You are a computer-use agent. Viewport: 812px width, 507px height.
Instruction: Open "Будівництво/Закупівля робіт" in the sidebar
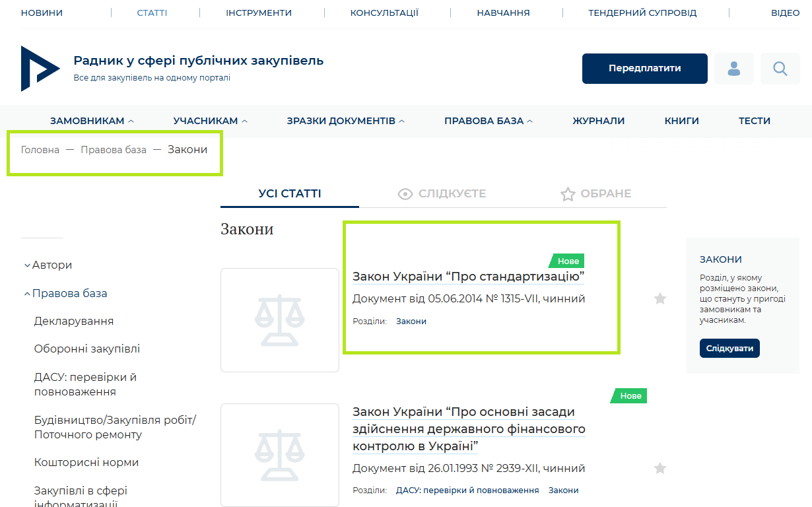(116, 427)
